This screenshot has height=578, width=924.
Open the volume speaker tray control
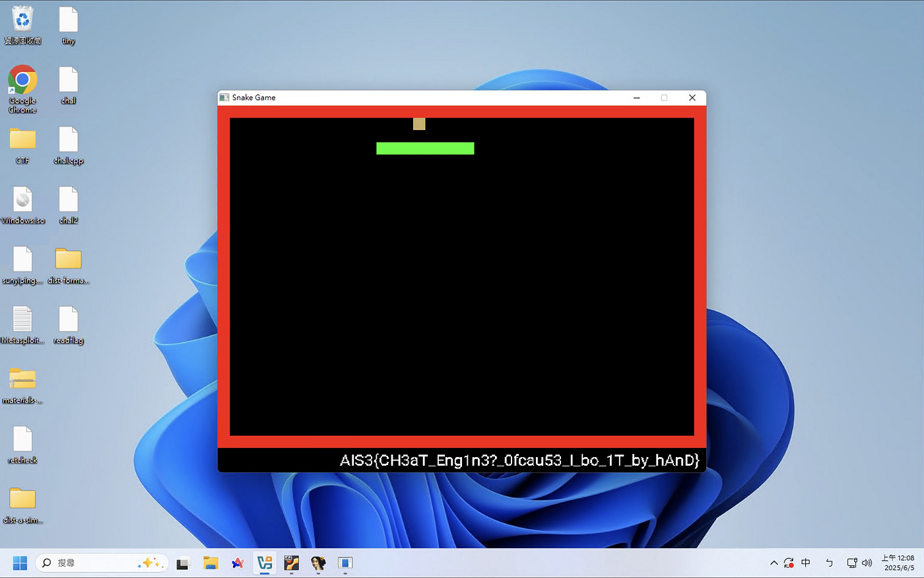pyautogui.click(x=867, y=563)
